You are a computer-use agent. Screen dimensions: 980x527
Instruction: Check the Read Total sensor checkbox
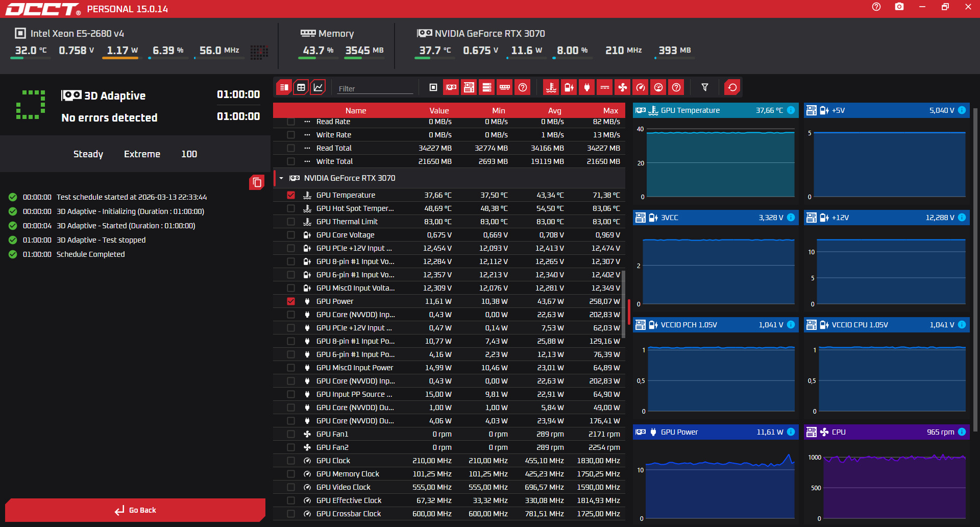click(x=291, y=148)
